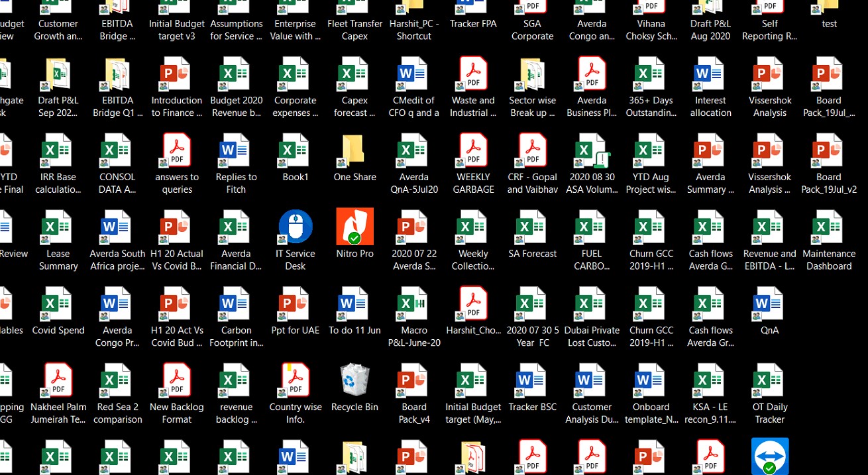Select the Dubai Private Lost Customers spreadsheet
Screen dimensions: 868x475
tap(592, 303)
